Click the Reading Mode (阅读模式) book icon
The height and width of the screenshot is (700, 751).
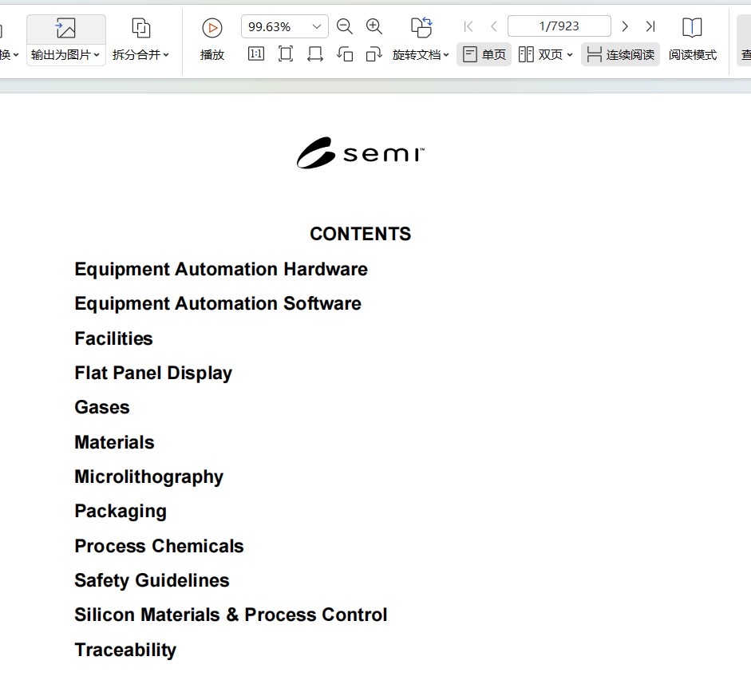[x=692, y=27]
